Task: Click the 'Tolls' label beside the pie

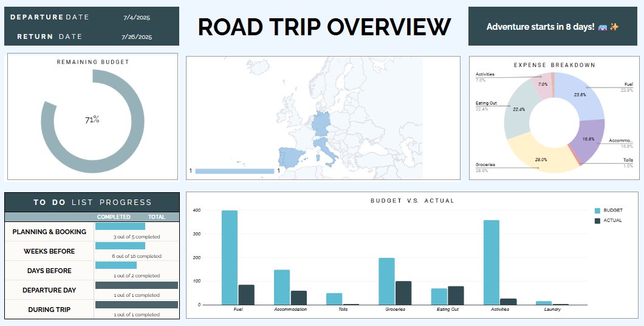Action: point(628,160)
